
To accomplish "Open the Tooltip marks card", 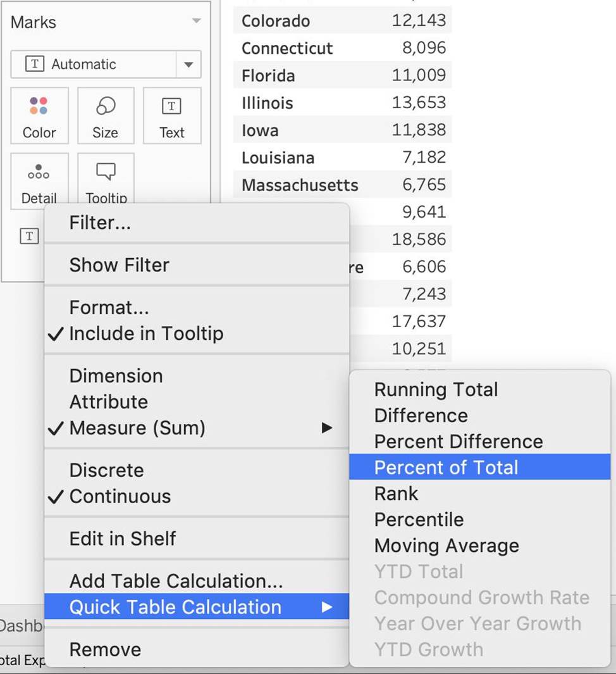I will point(106,180).
